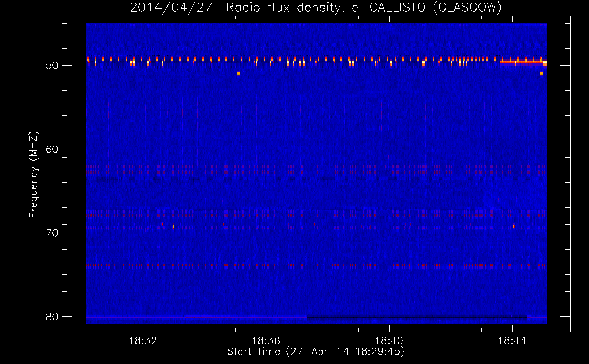Click the 50 frequency tick label

click(52, 66)
